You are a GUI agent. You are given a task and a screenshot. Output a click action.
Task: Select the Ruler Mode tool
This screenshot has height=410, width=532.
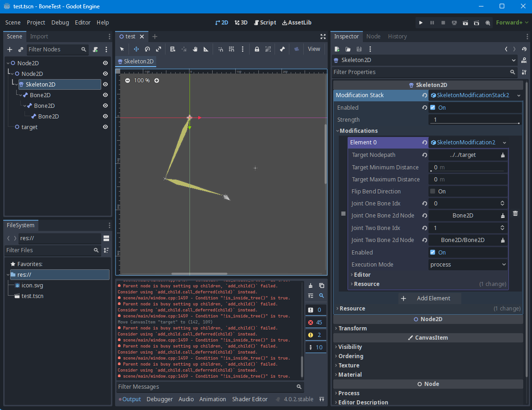[x=206, y=49]
